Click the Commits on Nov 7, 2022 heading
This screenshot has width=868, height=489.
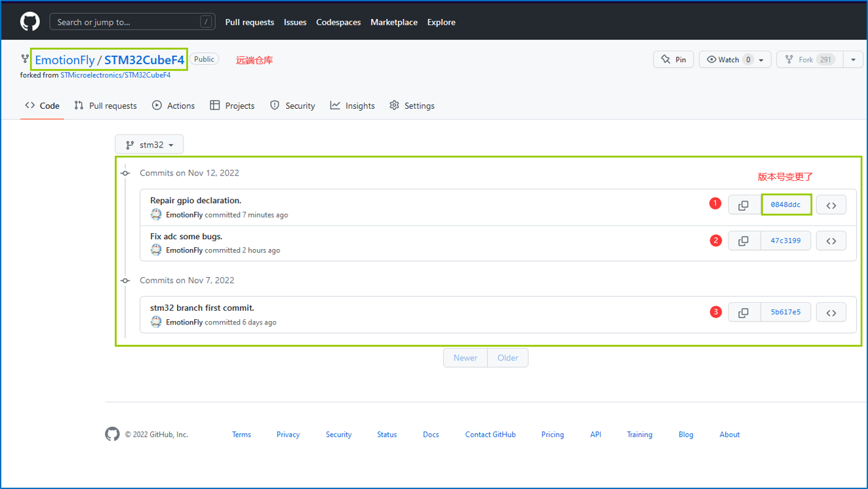tap(187, 281)
